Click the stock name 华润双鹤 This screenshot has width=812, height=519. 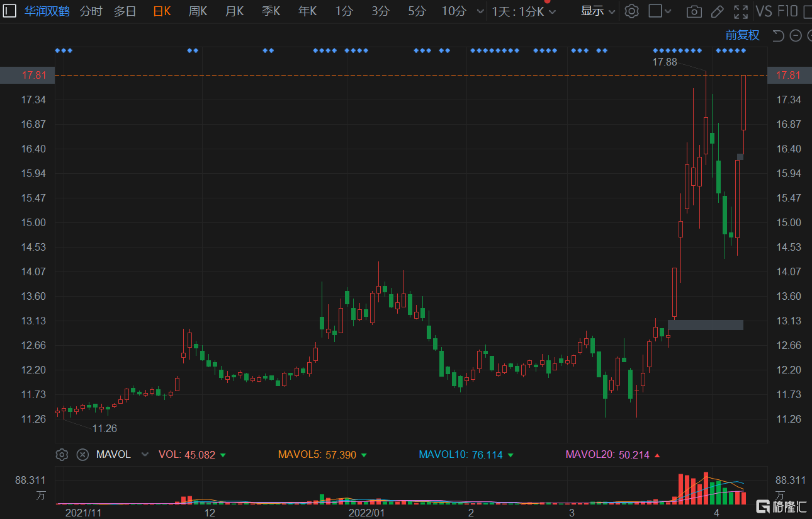click(47, 11)
